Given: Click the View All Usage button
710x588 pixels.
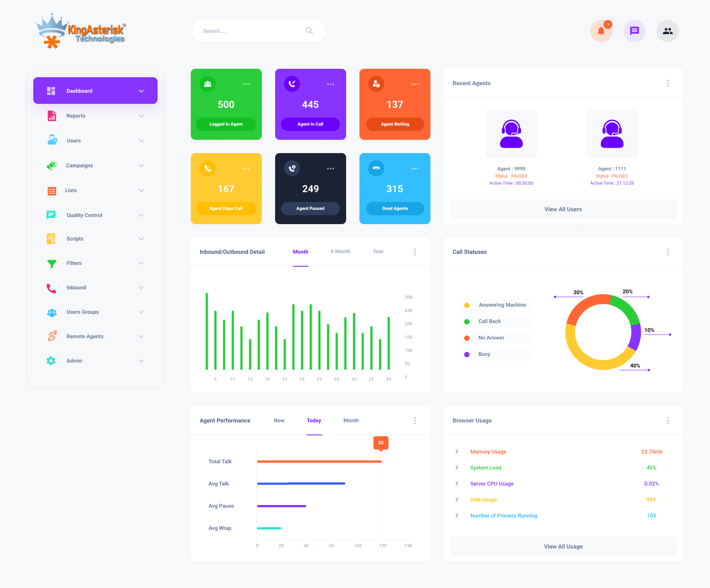Looking at the screenshot, I should pyautogui.click(x=564, y=546).
